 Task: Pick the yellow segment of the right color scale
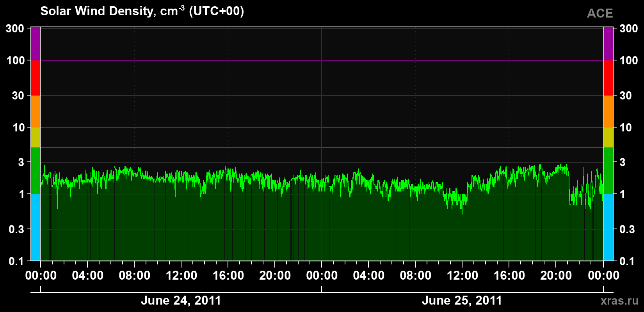608,137
